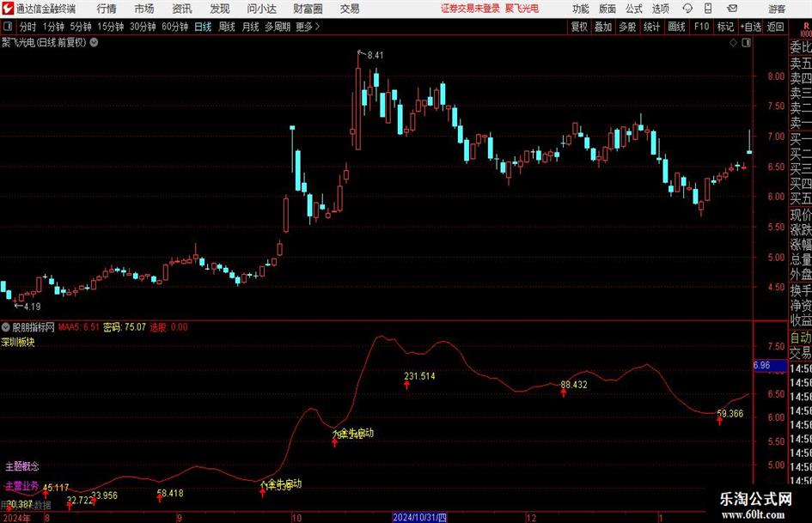The width and height of the screenshot is (812, 523).
Task: Open the 版面 menu
Action: click(607, 9)
